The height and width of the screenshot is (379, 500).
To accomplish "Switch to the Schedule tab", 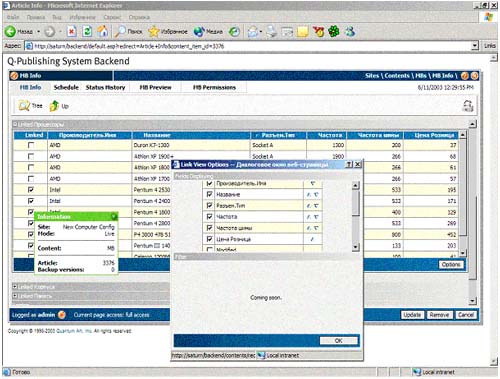I will click(x=66, y=87).
